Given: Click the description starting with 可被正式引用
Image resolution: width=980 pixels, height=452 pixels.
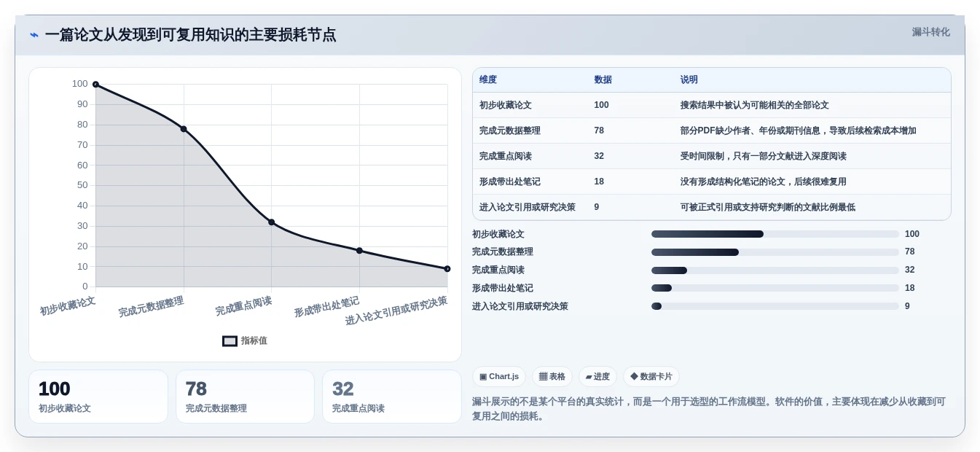Looking at the screenshot, I should pyautogui.click(x=767, y=207).
